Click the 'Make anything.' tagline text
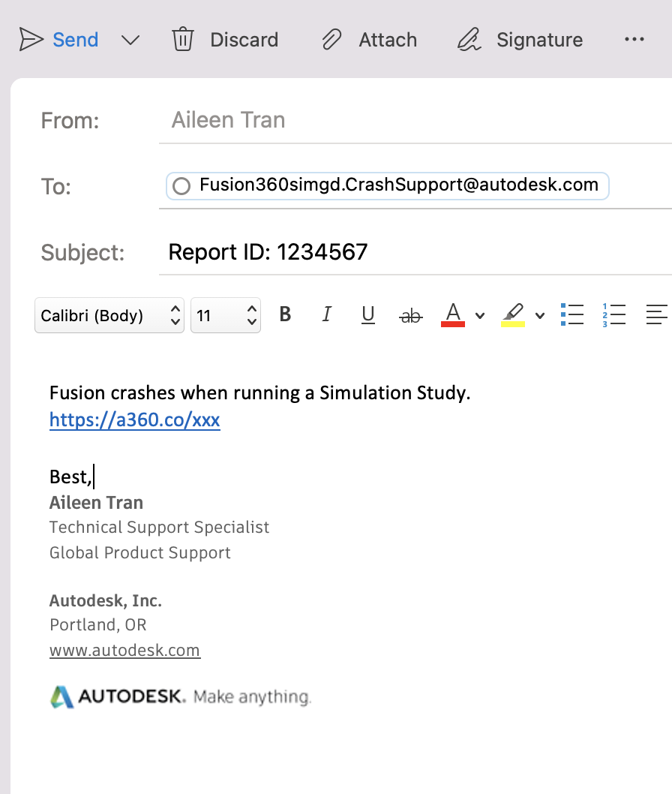Viewport: 672px width, 794px height. click(252, 697)
